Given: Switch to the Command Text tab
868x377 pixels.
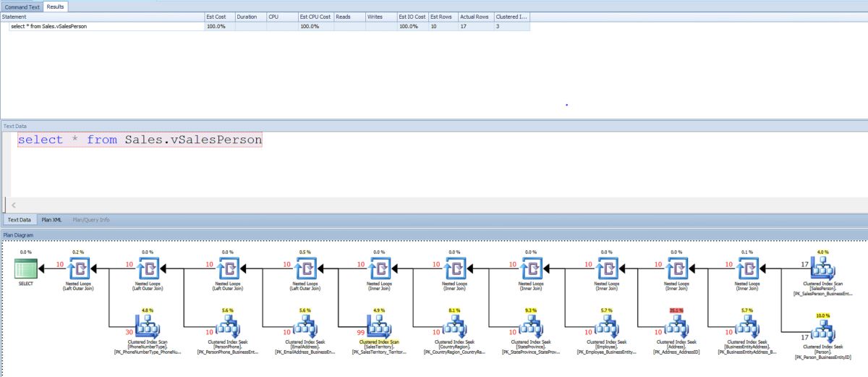Looking at the screenshot, I should point(22,7).
